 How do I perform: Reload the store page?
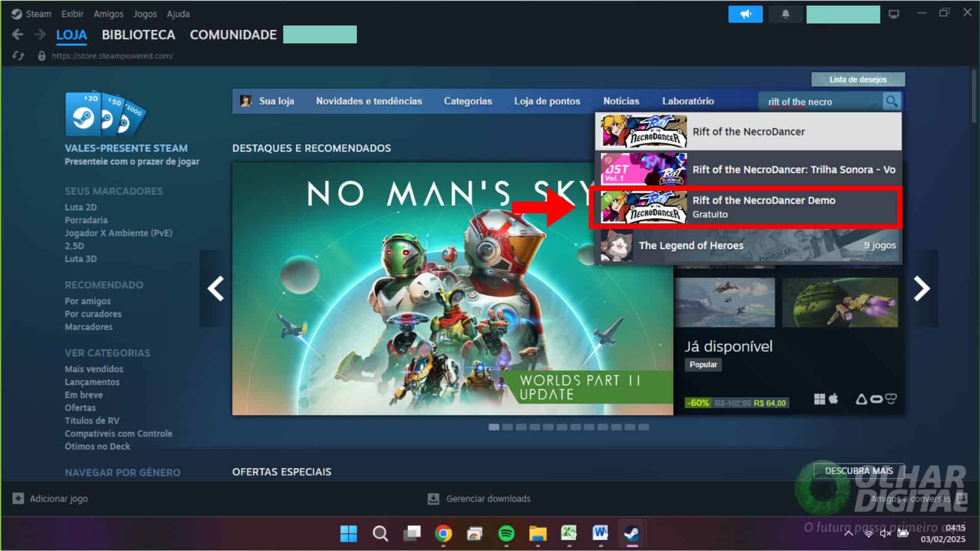pyautogui.click(x=18, y=56)
